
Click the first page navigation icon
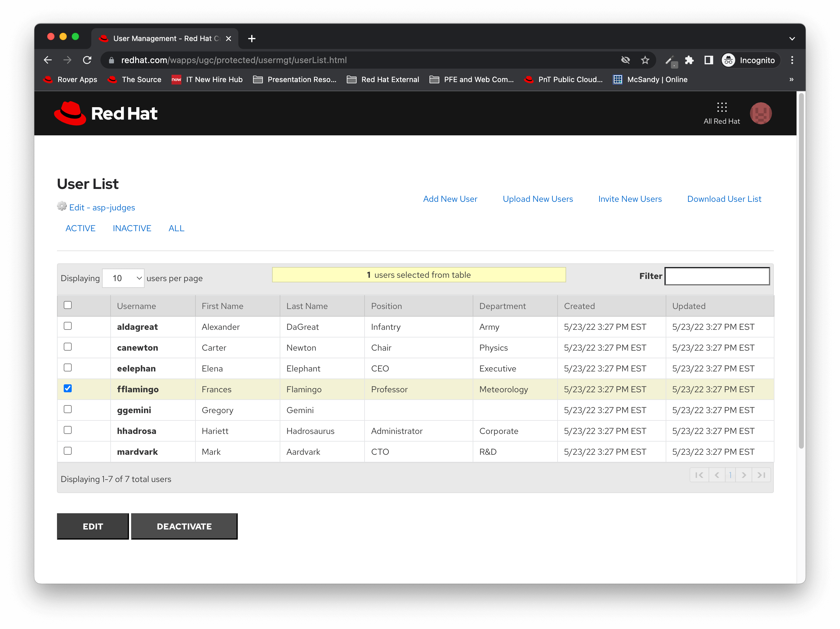[699, 475]
